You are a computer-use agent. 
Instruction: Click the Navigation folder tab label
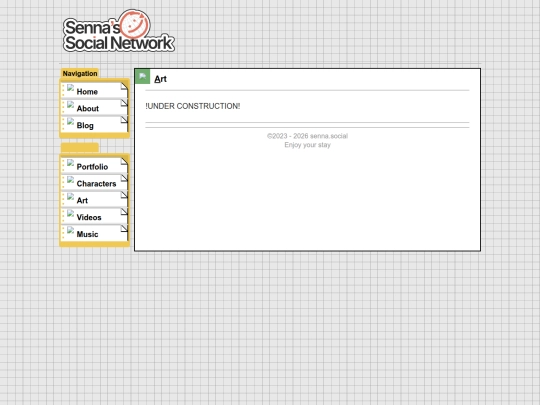[80, 73]
